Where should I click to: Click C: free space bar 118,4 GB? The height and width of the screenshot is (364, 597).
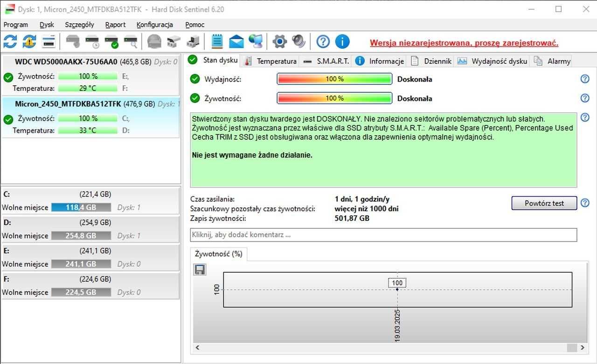coord(81,207)
